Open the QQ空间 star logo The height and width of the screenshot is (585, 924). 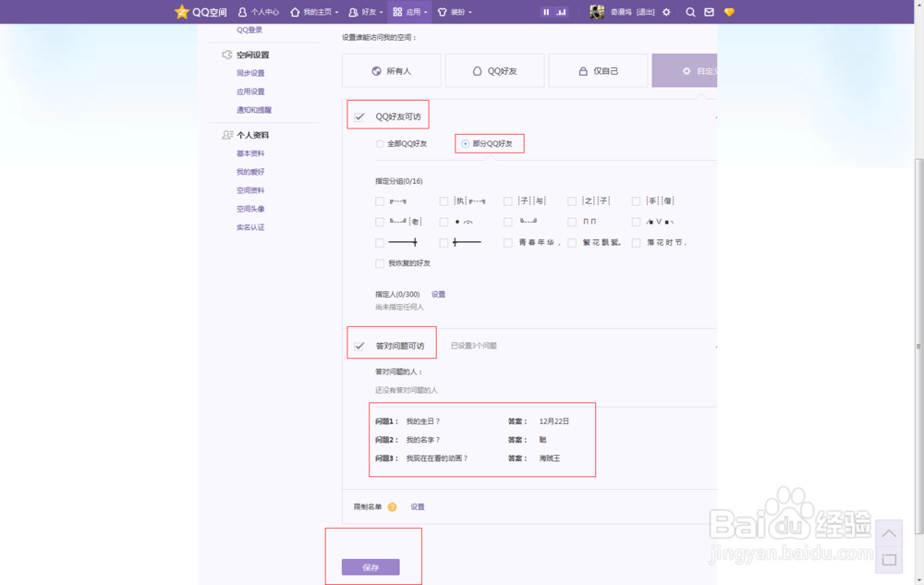point(180,12)
